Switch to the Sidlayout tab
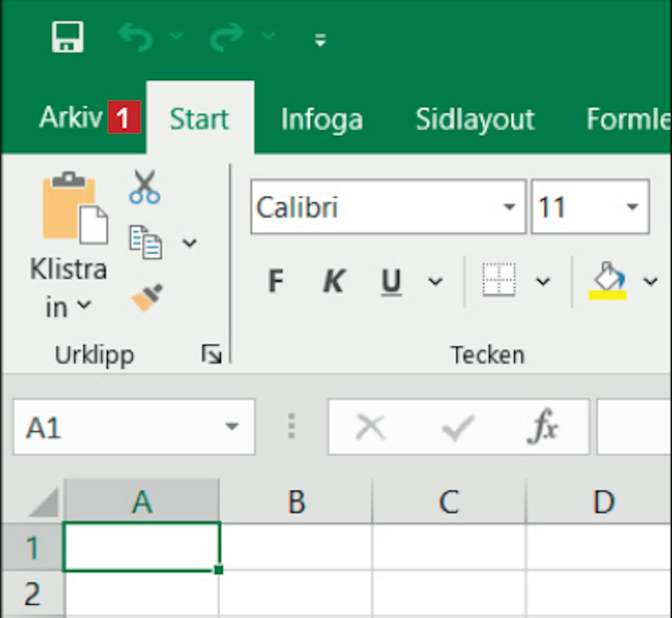The image size is (672, 618). (x=475, y=120)
